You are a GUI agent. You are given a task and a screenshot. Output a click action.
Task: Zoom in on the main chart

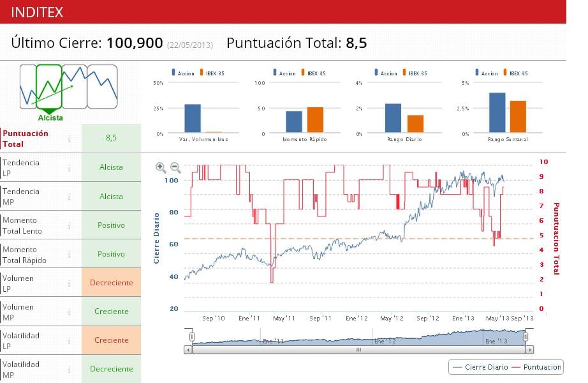point(161,167)
